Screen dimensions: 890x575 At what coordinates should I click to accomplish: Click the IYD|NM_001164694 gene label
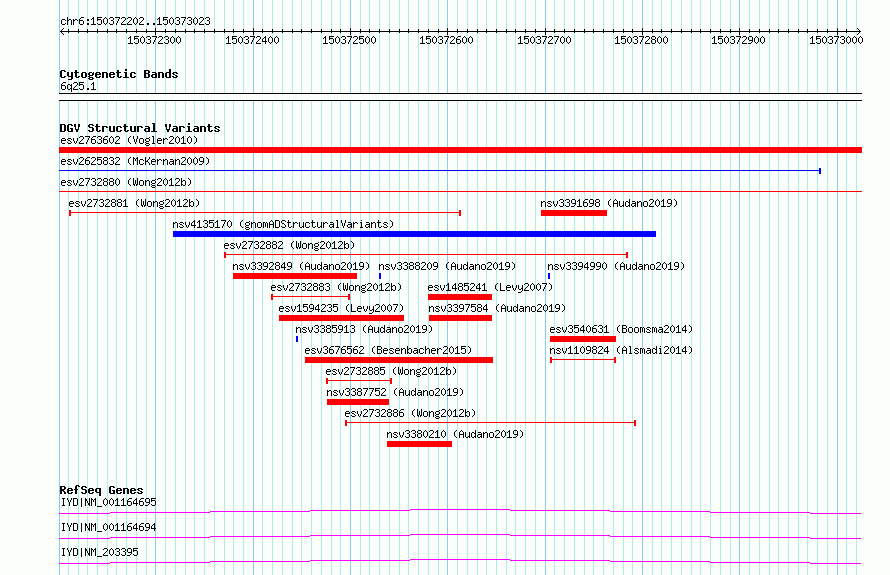click(108, 527)
